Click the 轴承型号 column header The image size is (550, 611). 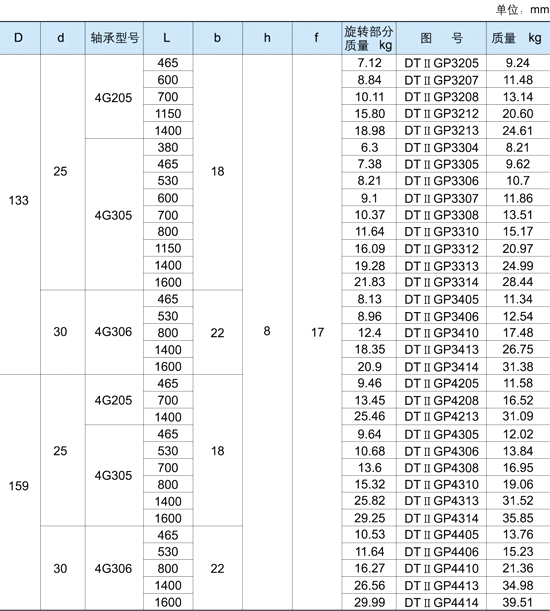115,38
